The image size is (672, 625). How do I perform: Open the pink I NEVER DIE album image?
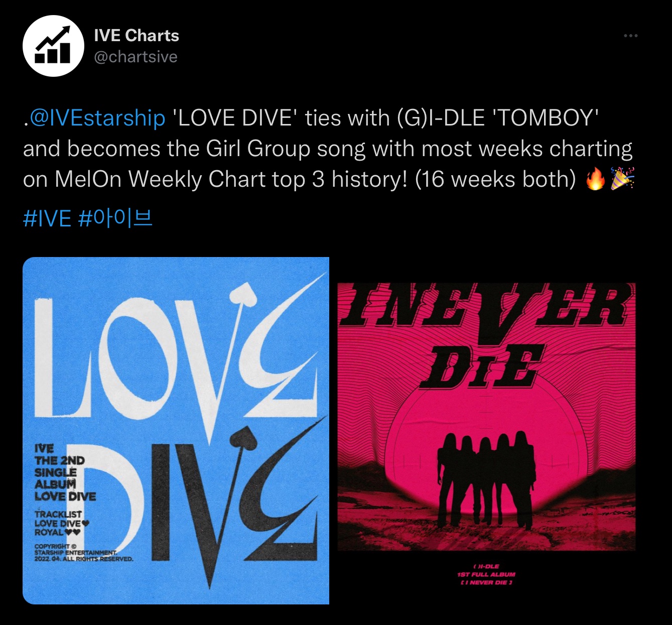coord(486,431)
